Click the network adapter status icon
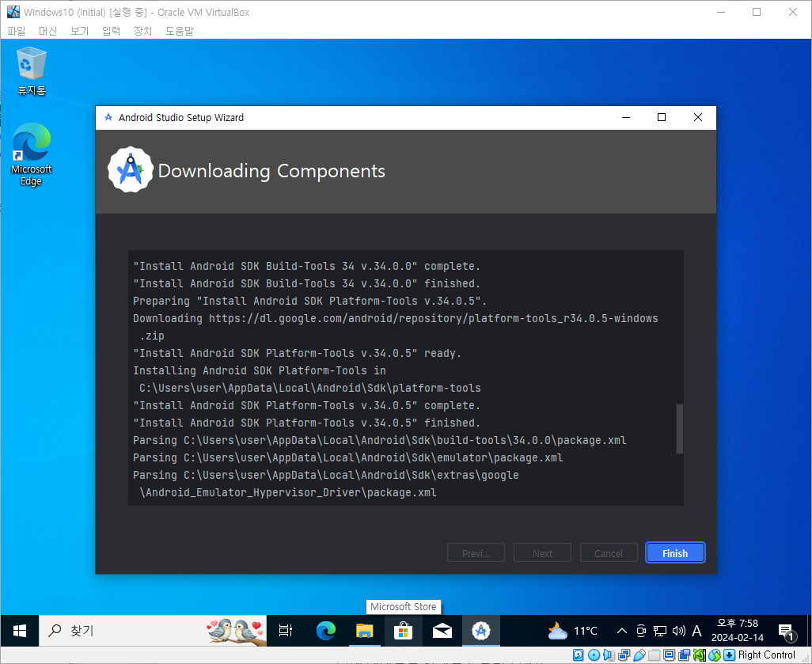The height and width of the screenshot is (664, 812). click(x=624, y=655)
